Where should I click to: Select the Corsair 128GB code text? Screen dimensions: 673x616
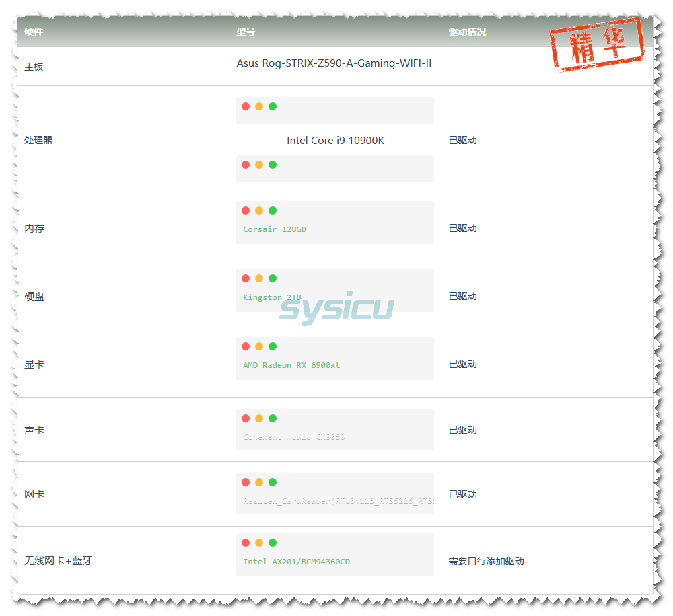tap(275, 229)
